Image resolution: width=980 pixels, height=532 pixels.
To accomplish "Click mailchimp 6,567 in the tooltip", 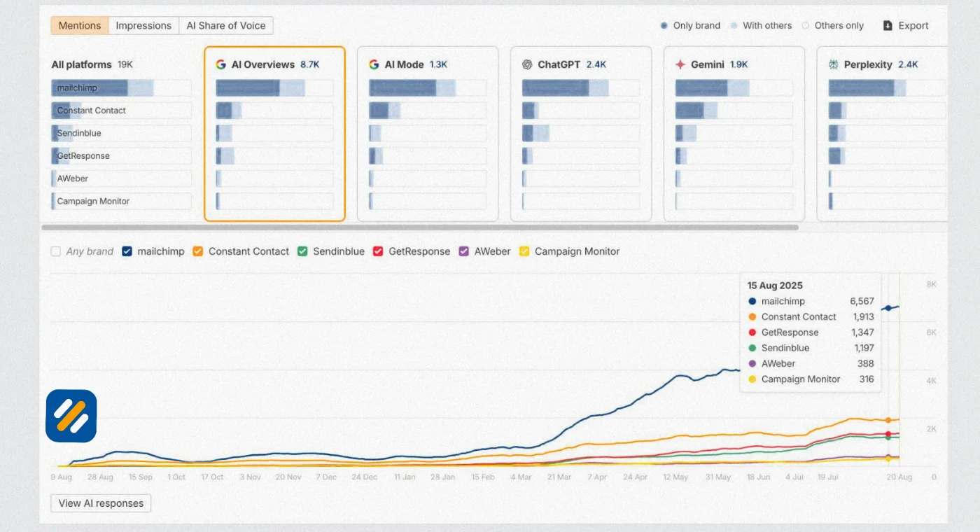I will [811, 301].
